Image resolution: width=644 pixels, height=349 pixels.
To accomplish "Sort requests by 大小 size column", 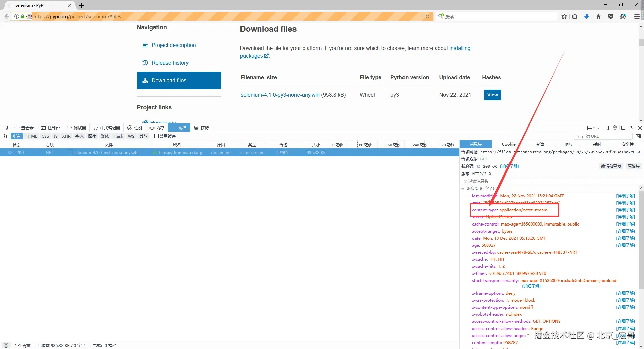I will 316,145.
